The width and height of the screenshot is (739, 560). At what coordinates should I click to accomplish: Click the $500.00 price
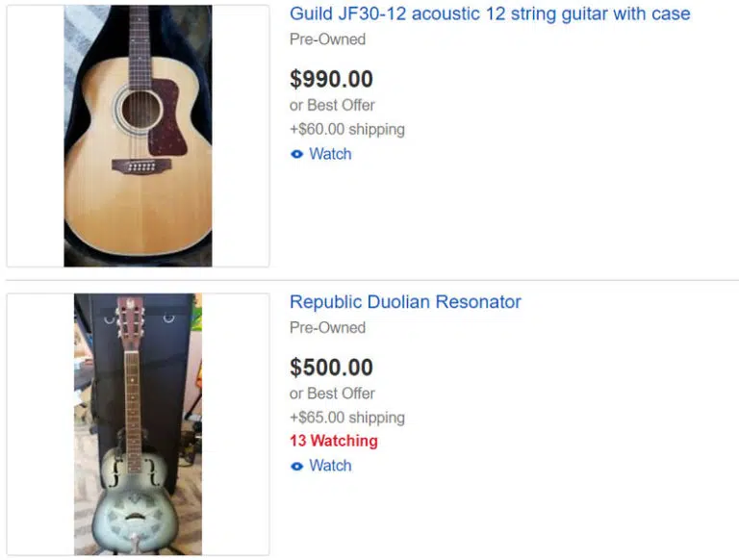point(331,367)
